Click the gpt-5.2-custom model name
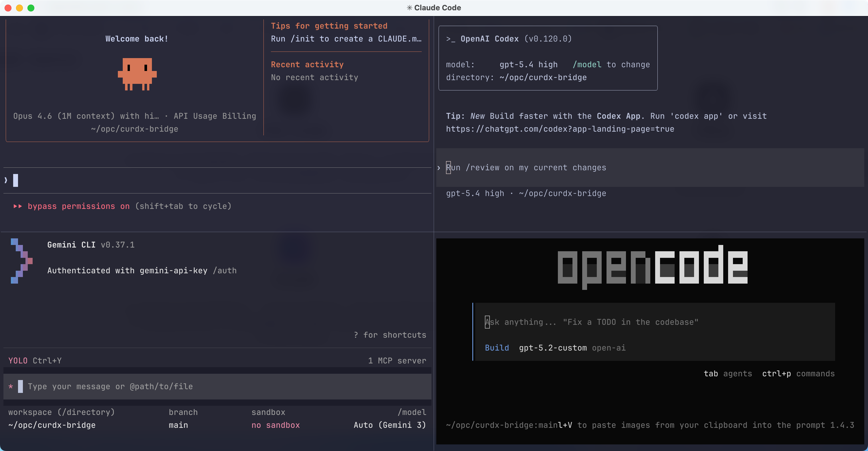868x451 pixels. 553,348
